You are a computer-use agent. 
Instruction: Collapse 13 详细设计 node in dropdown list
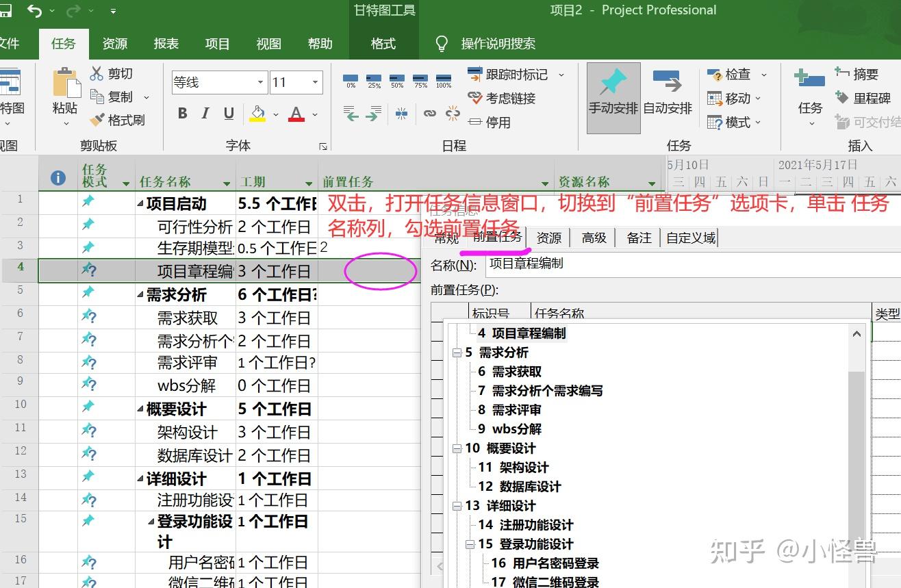(457, 506)
